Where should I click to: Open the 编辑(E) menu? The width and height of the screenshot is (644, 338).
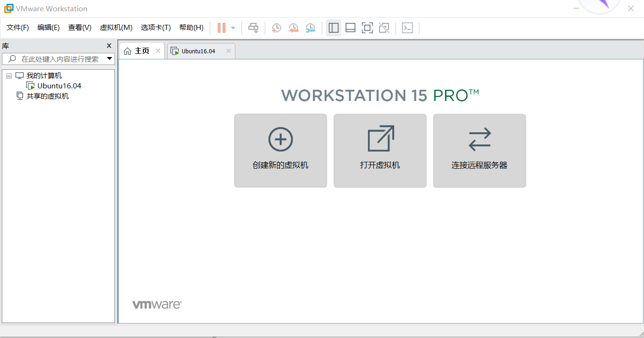(49, 28)
